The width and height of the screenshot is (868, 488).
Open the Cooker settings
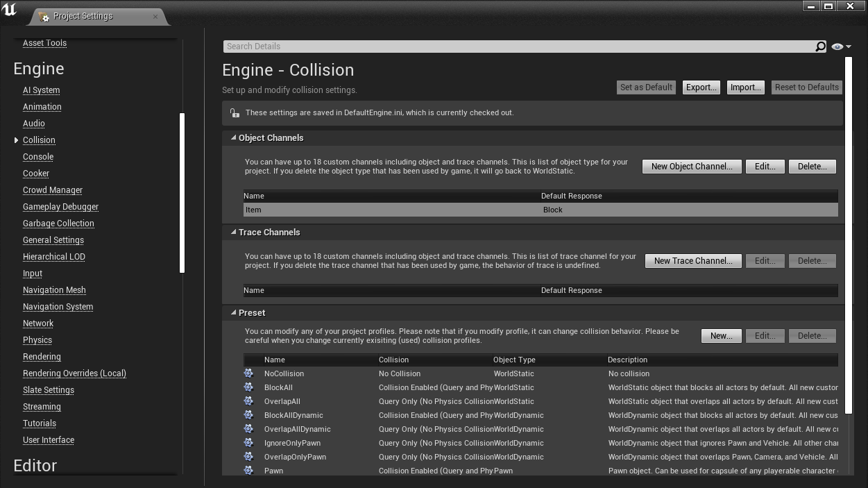(x=36, y=174)
